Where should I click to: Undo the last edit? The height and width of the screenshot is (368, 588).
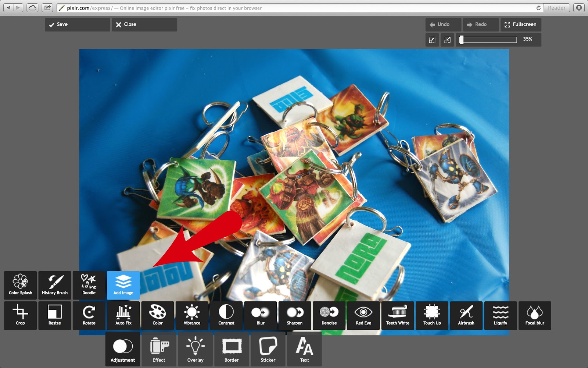point(443,25)
